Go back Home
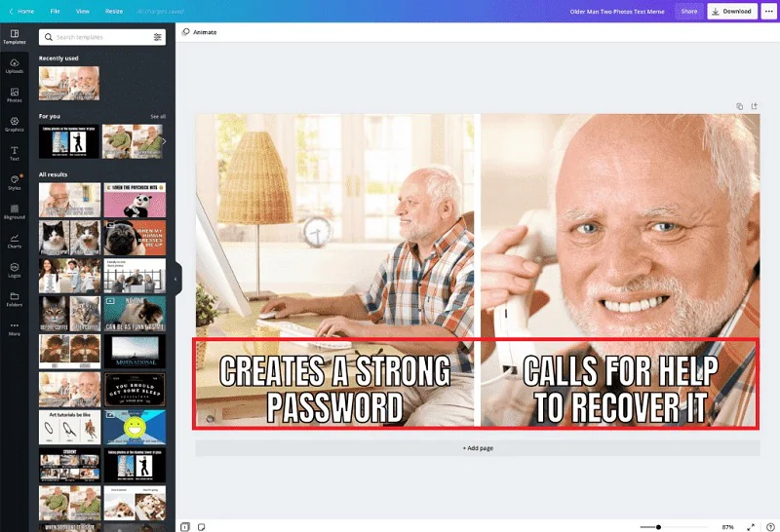The width and height of the screenshot is (780, 532). click(x=21, y=11)
